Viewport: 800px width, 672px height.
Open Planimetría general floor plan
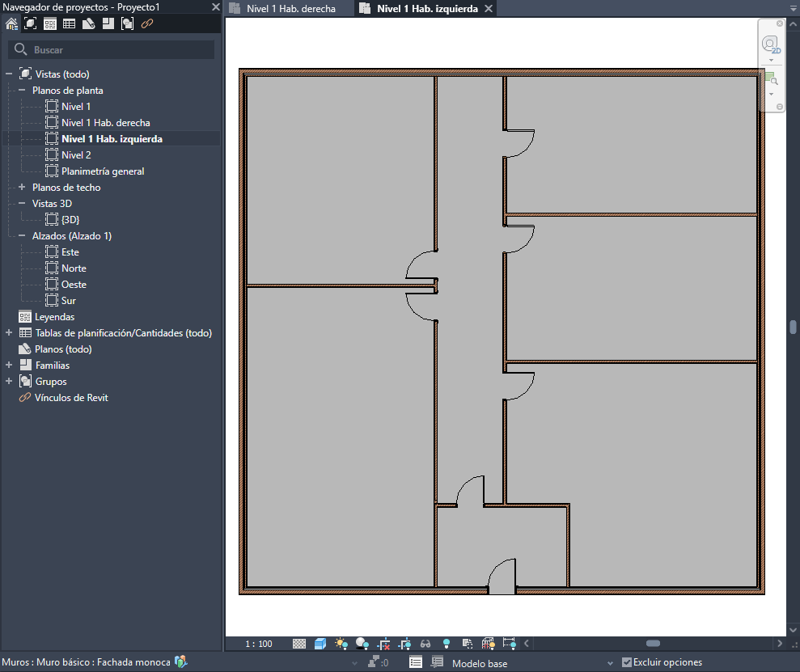(x=102, y=171)
